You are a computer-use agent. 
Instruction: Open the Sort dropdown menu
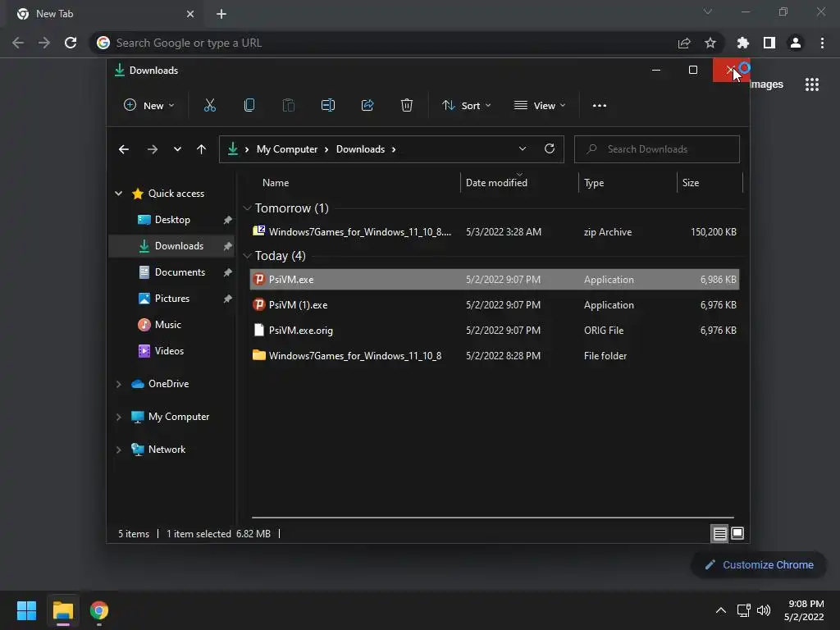tap(467, 106)
